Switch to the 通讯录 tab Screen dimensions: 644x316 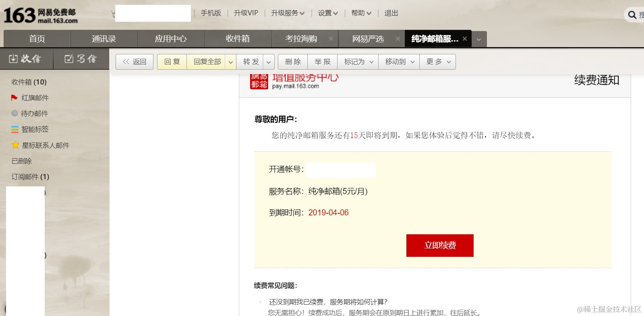104,39
